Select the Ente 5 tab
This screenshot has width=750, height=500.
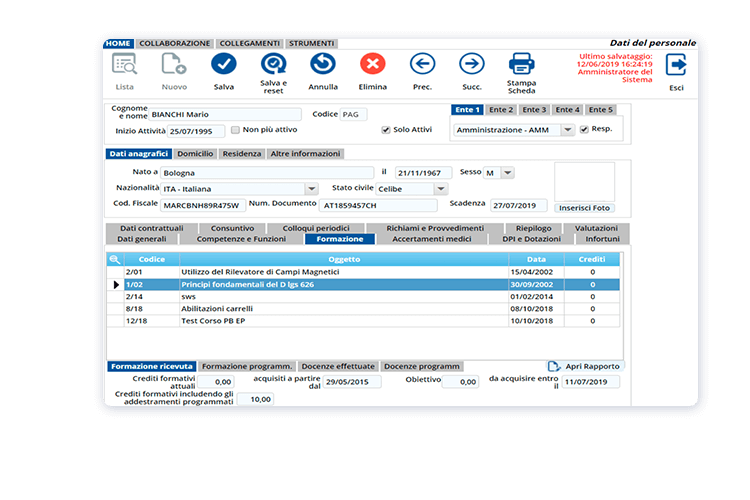tap(601, 110)
